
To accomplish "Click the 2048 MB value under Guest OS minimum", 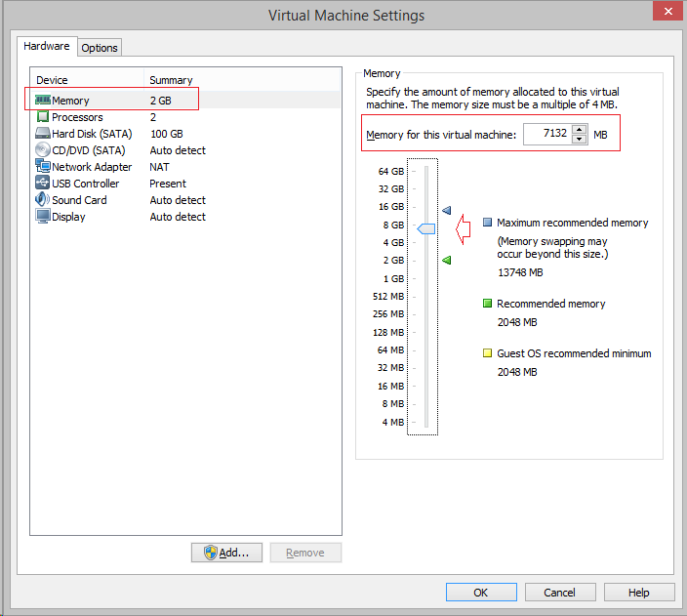I will pyautogui.click(x=517, y=372).
